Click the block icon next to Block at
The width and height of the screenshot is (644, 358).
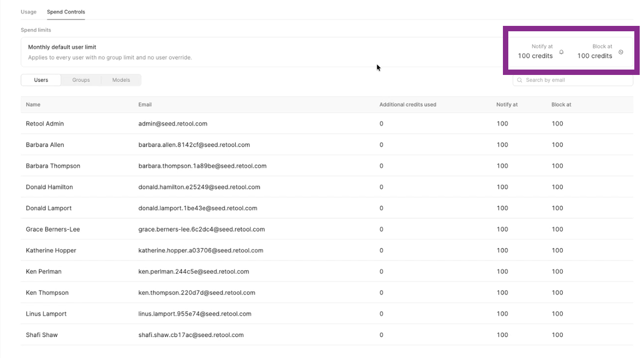click(621, 52)
